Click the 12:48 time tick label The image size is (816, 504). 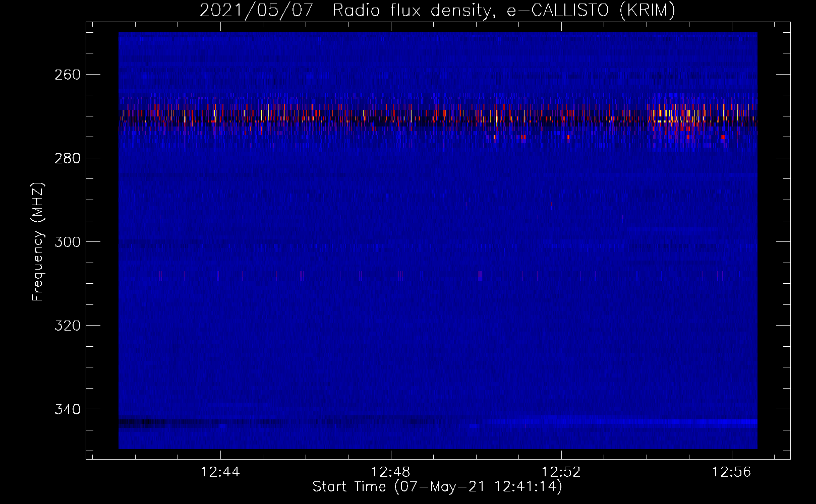(391, 472)
